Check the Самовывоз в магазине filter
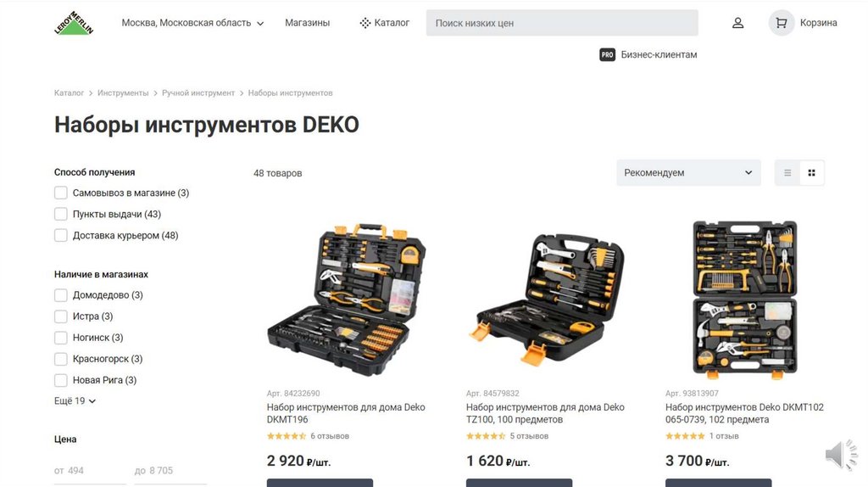The width and height of the screenshot is (868, 487). click(61, 193)
